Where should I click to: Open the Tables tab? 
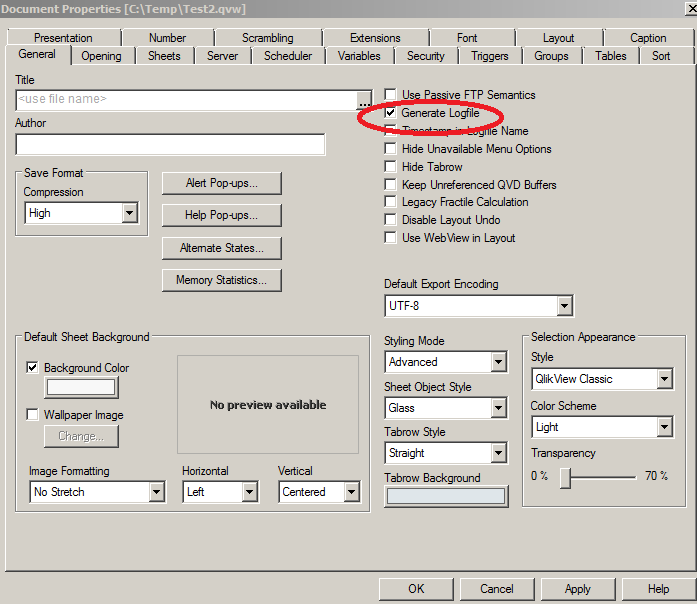[x=611, y=56]
